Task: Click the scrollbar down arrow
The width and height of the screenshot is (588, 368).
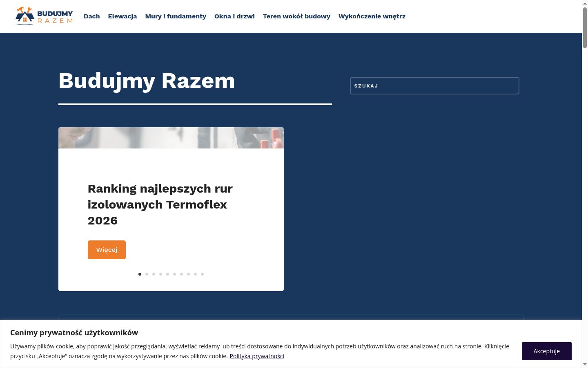Action: (585, 364)
